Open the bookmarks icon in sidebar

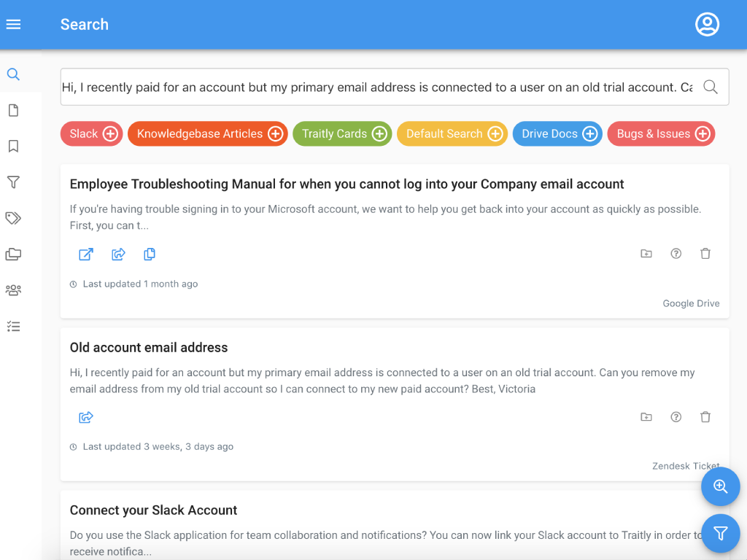pos(13,147)
